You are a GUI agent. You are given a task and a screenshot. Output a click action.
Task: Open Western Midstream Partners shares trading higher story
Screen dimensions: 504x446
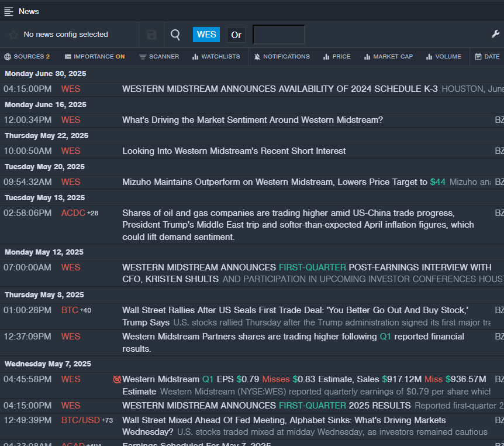[x=293, y=343]
